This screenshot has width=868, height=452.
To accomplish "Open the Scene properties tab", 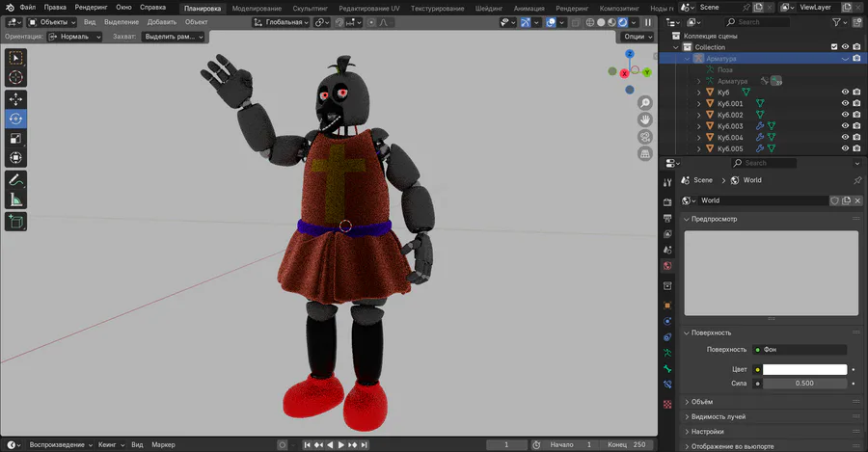I will click(667, 250).
